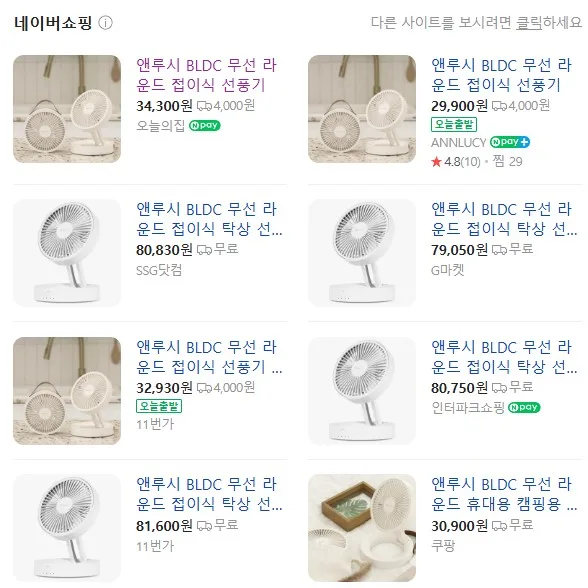Click the 오늘의집 listing fan thumbnail
Screen dimensions: 588x588
[x=67, y=109]
